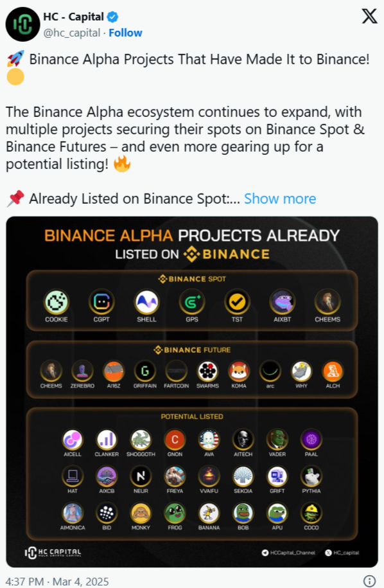The image size is (384, 588).
Task: Click the HC - Capital display name
Action: (x=73, y=17)
